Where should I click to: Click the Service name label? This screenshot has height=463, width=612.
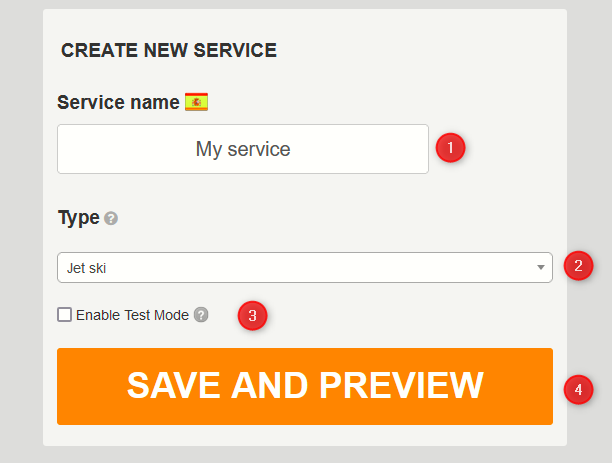118,102
